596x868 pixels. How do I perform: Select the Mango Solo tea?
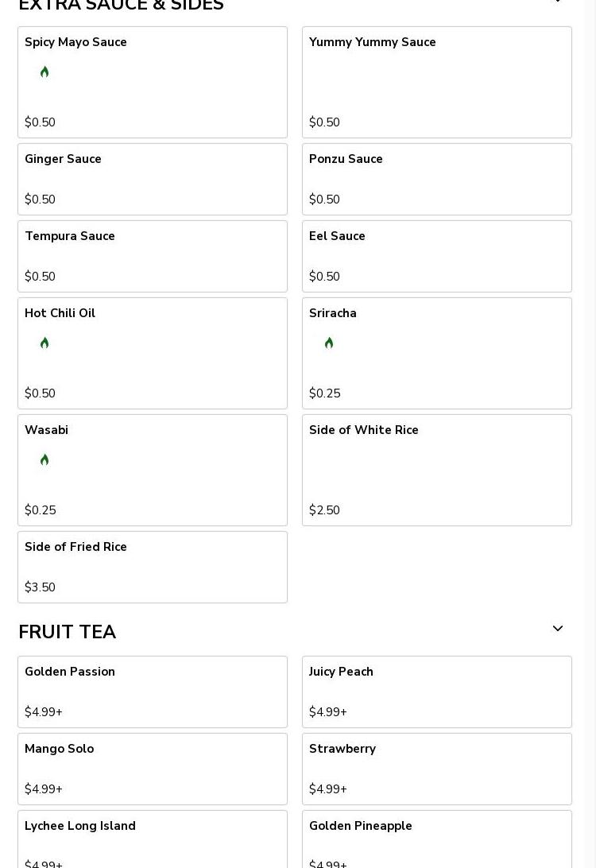pyautogui.click(x=152, y=769)
